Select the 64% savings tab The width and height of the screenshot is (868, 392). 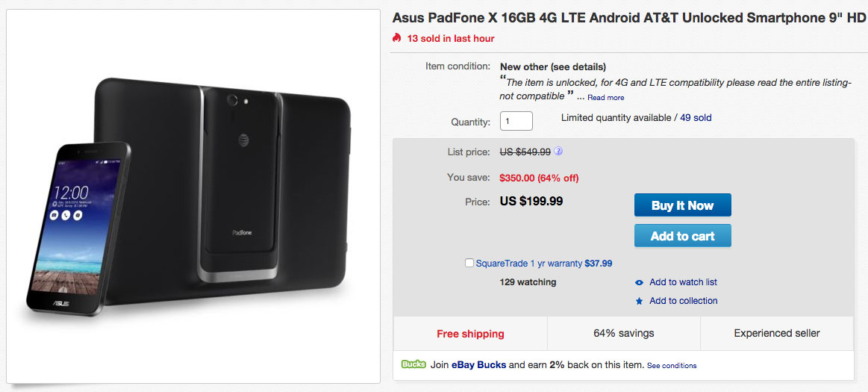[x=623, y=333]
